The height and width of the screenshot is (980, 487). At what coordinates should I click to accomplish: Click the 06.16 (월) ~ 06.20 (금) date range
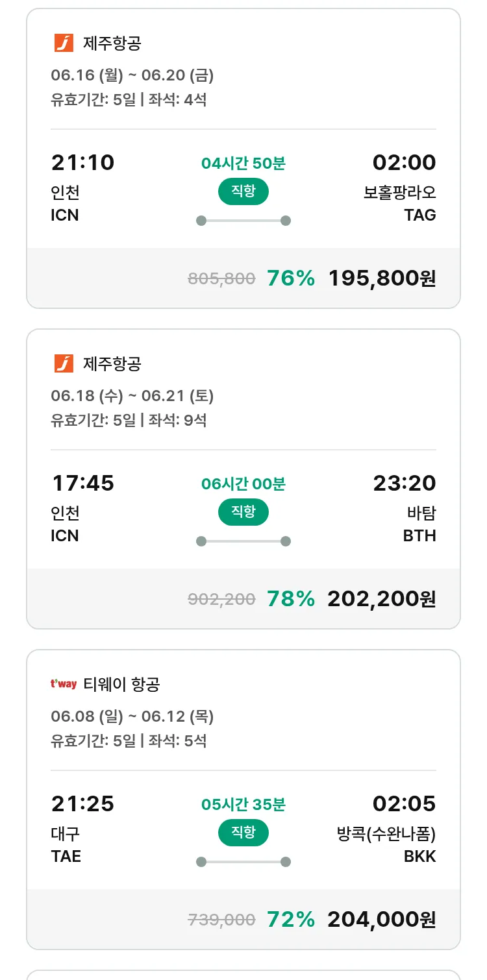point(132,75)
